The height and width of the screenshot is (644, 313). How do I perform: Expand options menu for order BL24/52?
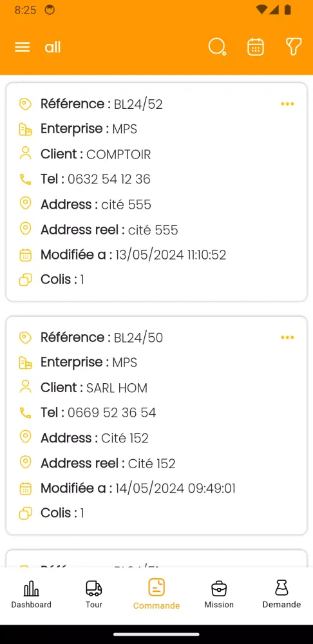point(287,104)
